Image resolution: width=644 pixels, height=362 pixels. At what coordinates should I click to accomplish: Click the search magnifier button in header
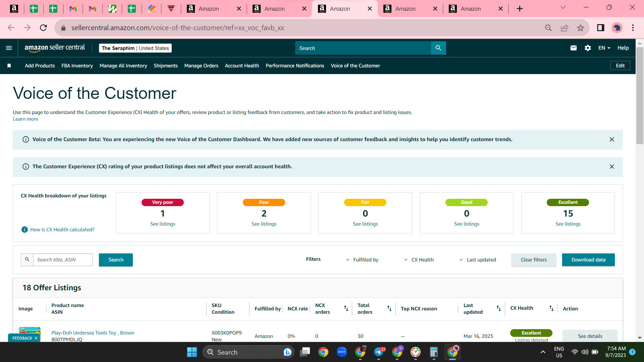[x=438, y=48]
